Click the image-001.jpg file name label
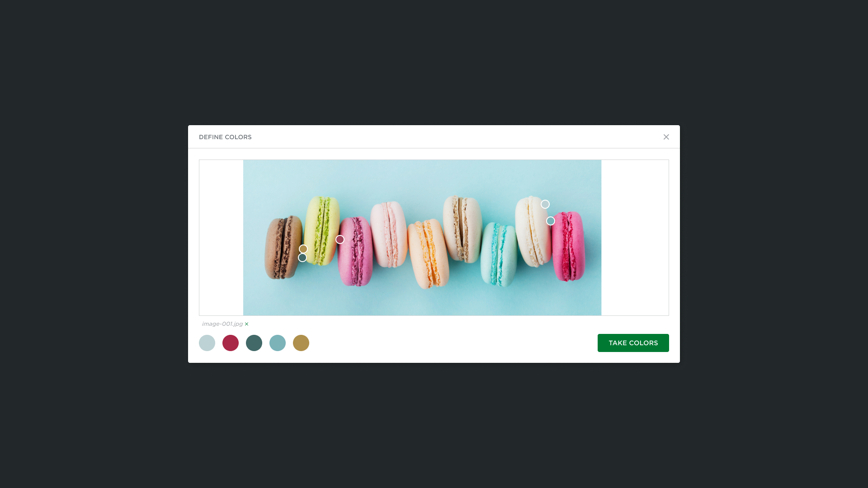 pos(222,324)
